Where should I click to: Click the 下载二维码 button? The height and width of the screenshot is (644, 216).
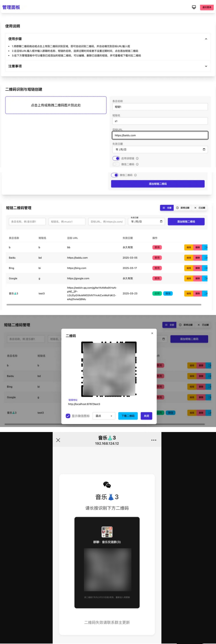128,416
